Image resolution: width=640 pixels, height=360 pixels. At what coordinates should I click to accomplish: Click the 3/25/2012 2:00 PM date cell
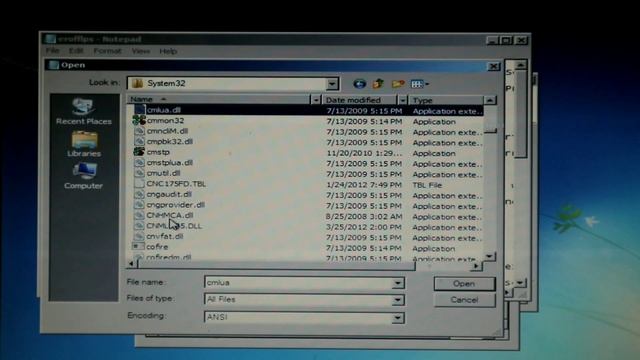tap(364, 227)
